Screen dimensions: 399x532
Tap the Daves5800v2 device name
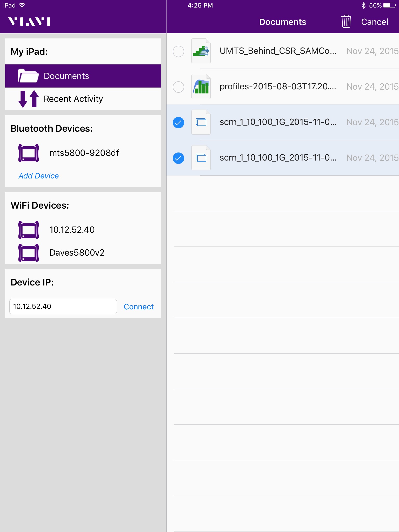pos(77,253)
